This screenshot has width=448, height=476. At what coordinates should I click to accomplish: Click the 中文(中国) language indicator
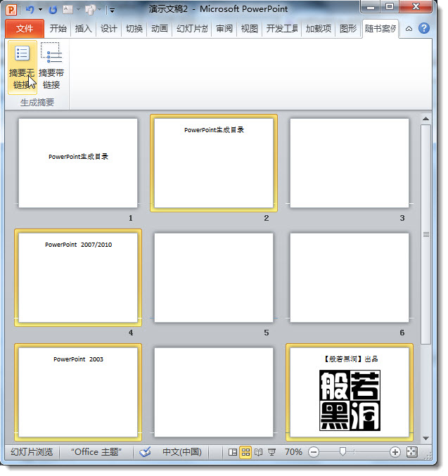tap(182, 452)
